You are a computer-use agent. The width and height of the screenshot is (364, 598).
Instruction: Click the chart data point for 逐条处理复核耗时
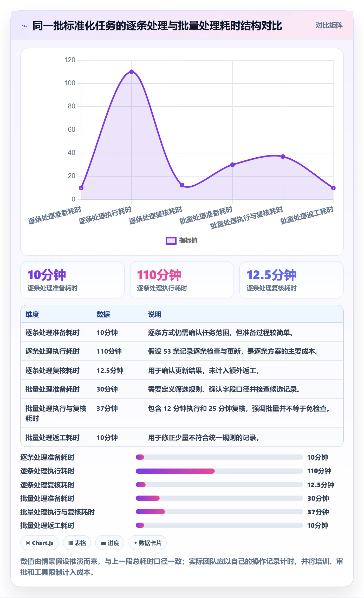coord(182,185)
